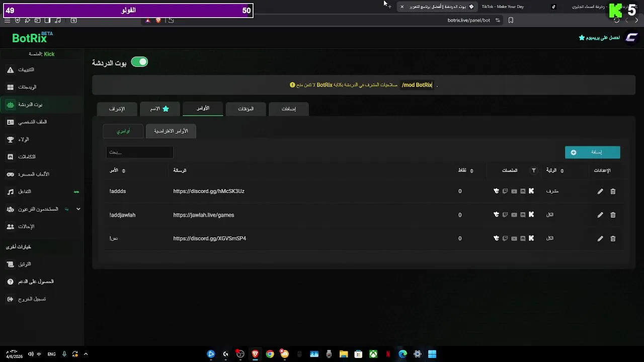
Task: Toggle YouTube platform for !addjawlah row
Action: click(514, 215)
